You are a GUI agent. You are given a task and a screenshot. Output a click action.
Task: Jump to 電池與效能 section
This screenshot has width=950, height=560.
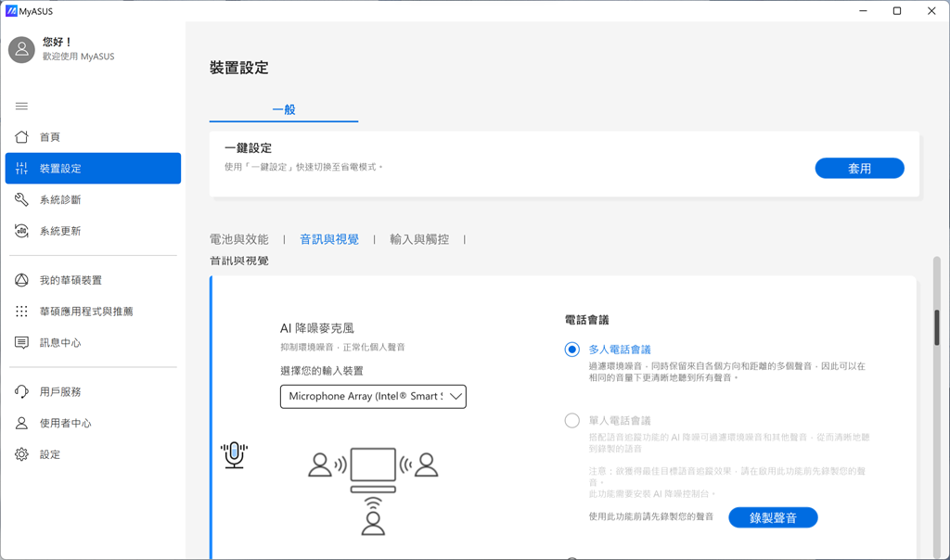(x=238, y=239)
